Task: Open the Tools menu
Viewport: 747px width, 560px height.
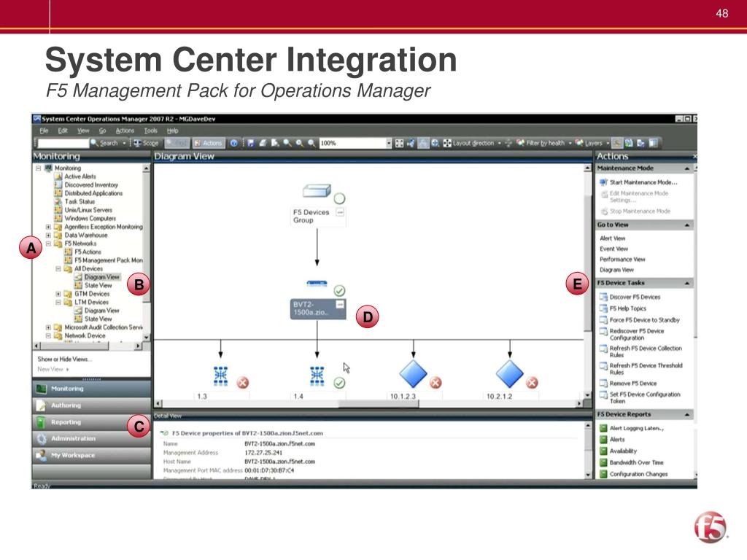Action: [x=150, y=131]
